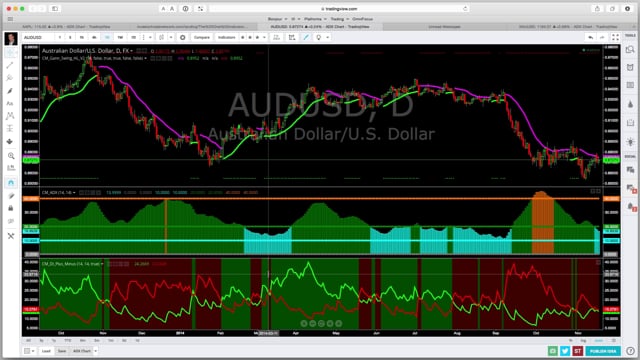Click the AUDUSD symbol input field
640x360 pixels.
tap(38, 37)
